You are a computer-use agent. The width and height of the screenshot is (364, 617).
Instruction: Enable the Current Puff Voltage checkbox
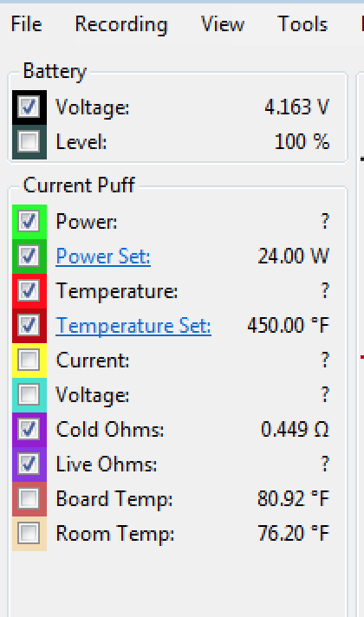(29, 394)
